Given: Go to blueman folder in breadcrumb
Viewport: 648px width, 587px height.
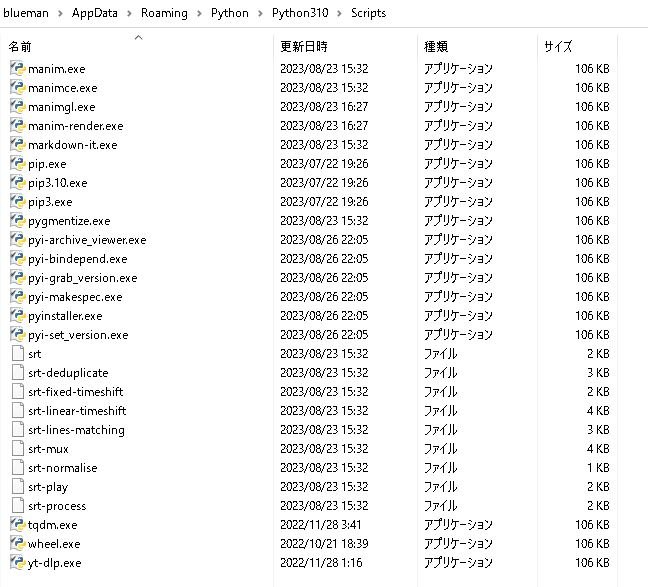Looking at the screenshot, I should click(x=26, y=13).
